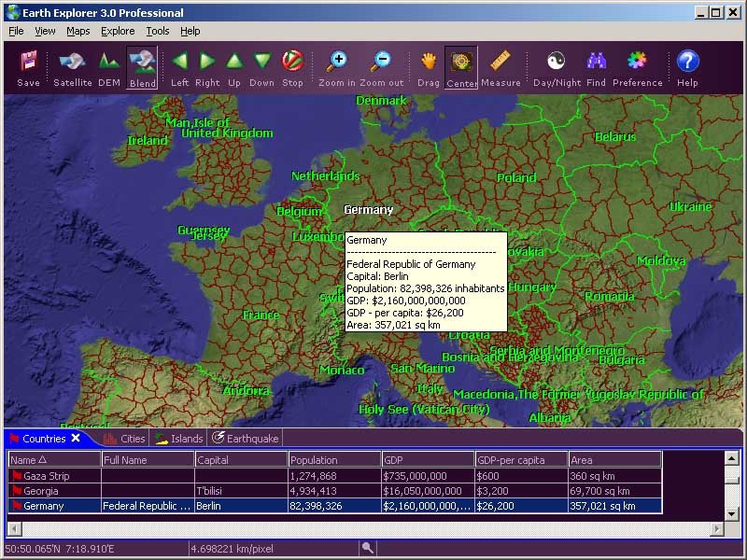This screenshot has height=560, width=747.
Task: Click the $16,050,000,000 GDP cell
Action: pyautogui.click(x=429, y=491)
